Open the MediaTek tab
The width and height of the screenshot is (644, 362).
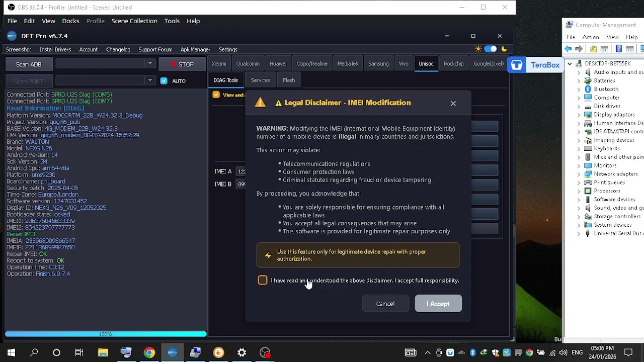(x=348, y=64)
